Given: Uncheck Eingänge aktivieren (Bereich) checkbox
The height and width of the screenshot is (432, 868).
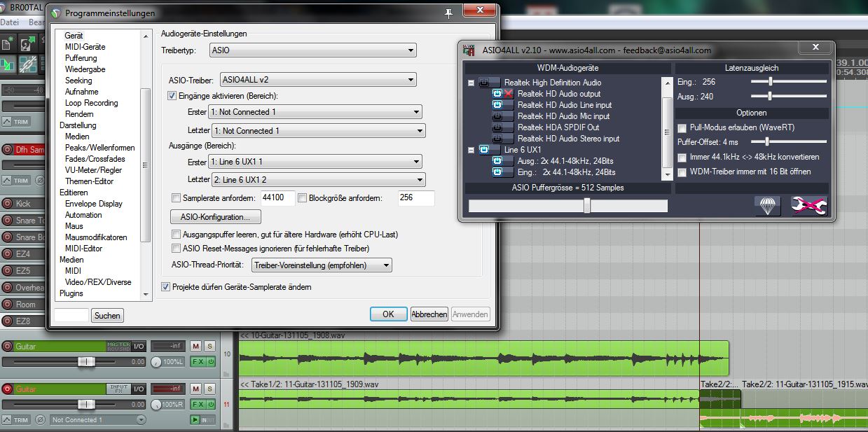Looking at the screenshot, I should point(172,96).
